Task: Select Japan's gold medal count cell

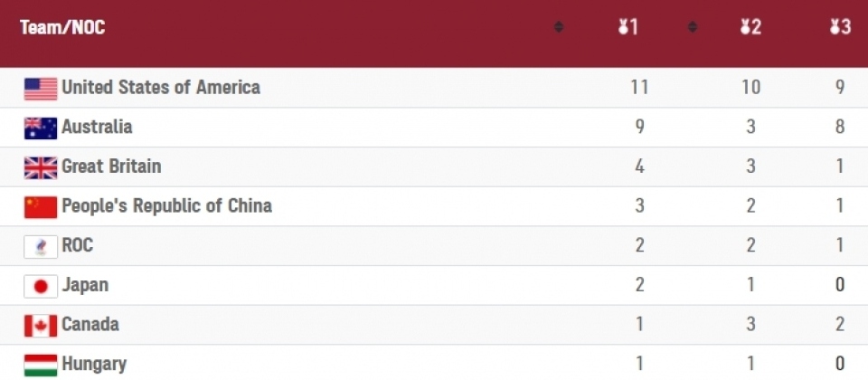Action: tap(640, 286)
